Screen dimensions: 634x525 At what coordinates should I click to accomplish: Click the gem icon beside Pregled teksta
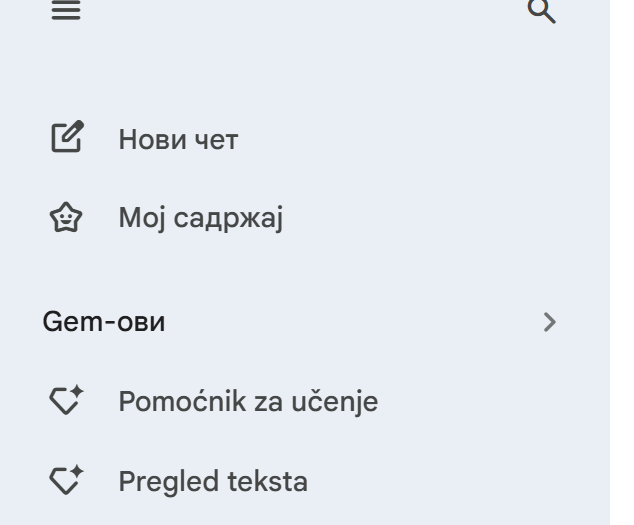(x=66, y=481)
